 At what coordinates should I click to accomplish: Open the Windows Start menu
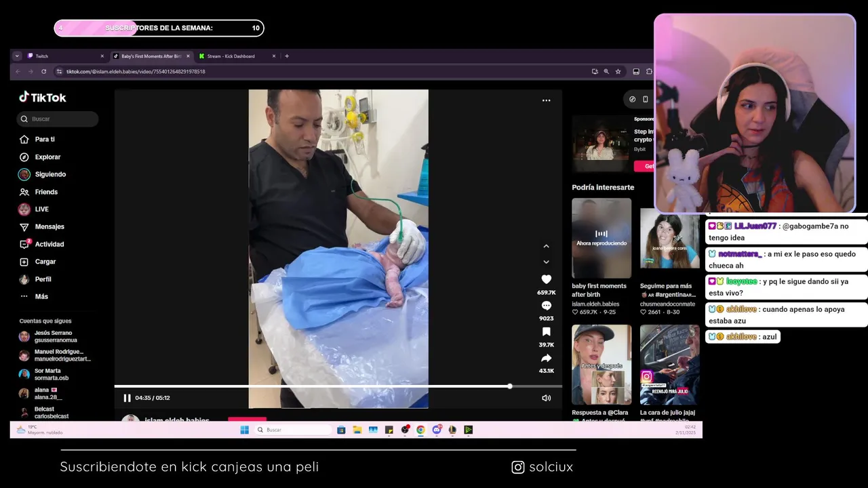(244, 430)
